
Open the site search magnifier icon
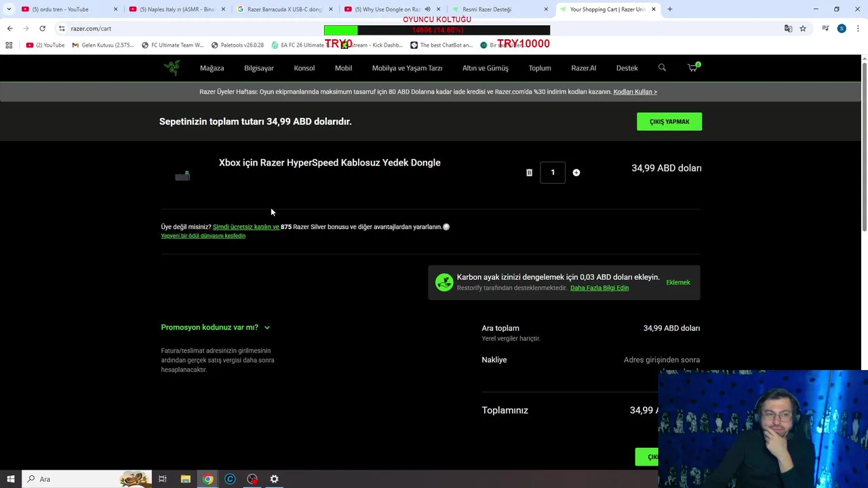click(662, 67)
